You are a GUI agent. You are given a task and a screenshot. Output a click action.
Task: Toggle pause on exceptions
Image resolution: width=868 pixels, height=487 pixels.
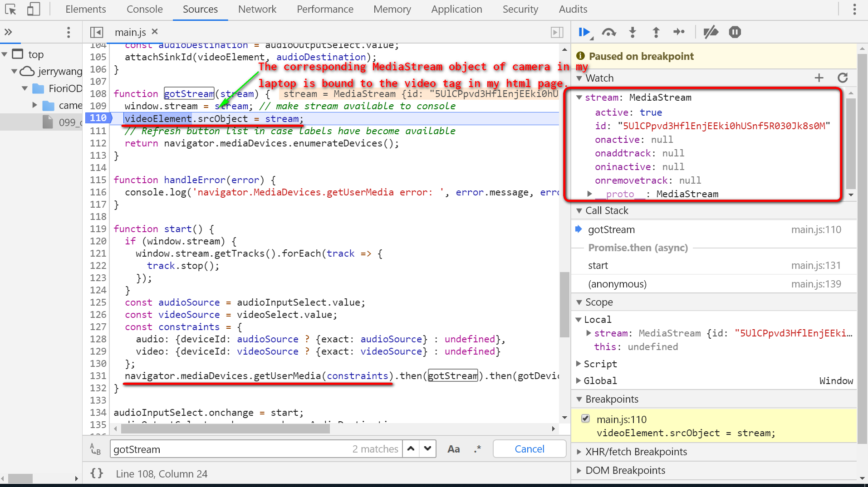point(735,32)
